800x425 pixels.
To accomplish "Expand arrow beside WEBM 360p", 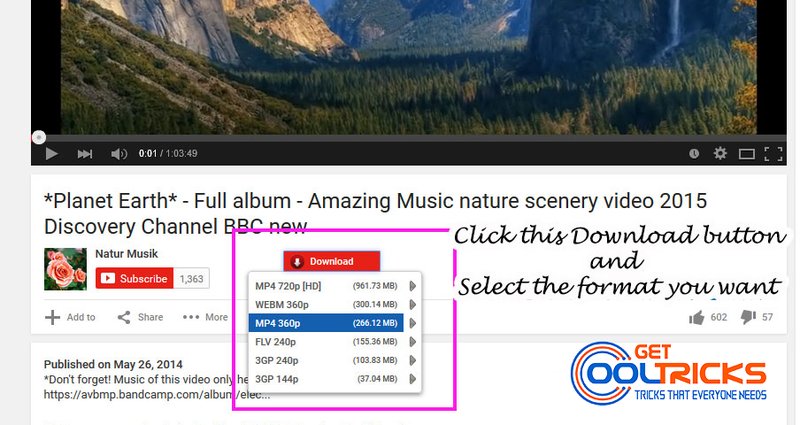I will (413, 305).
